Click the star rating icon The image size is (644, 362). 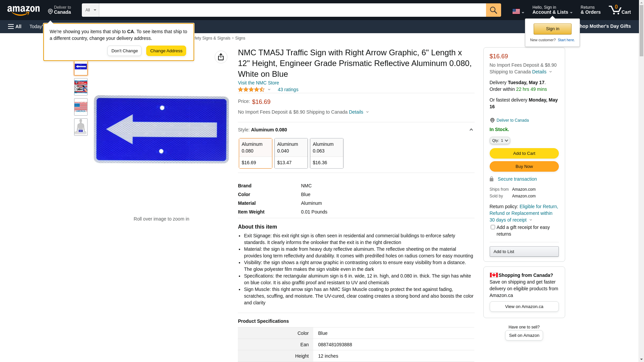tap(251, 89)
